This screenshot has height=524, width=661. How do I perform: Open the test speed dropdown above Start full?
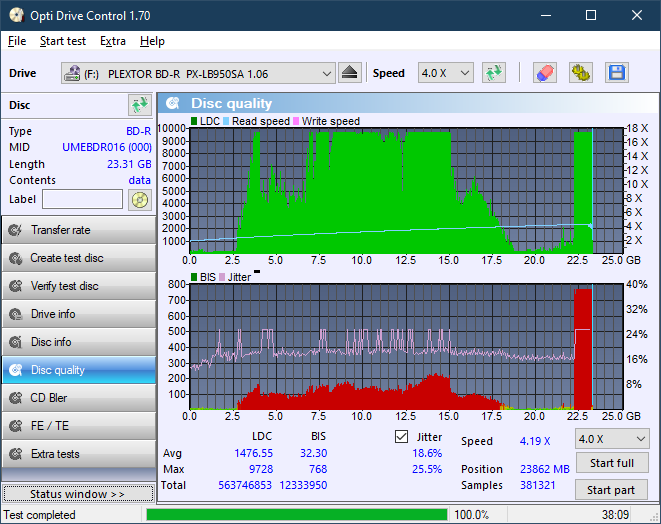pyautogui.click(x=612, y=439)
